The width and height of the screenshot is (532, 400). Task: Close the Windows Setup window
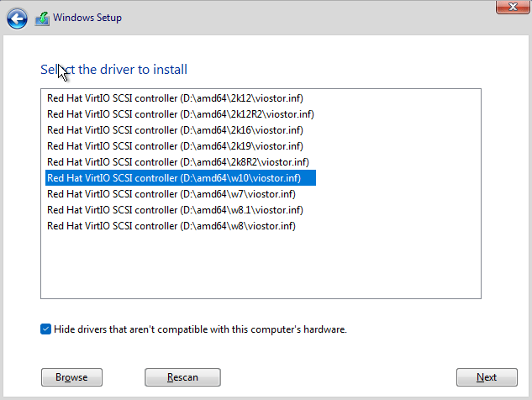click(506, 8)
